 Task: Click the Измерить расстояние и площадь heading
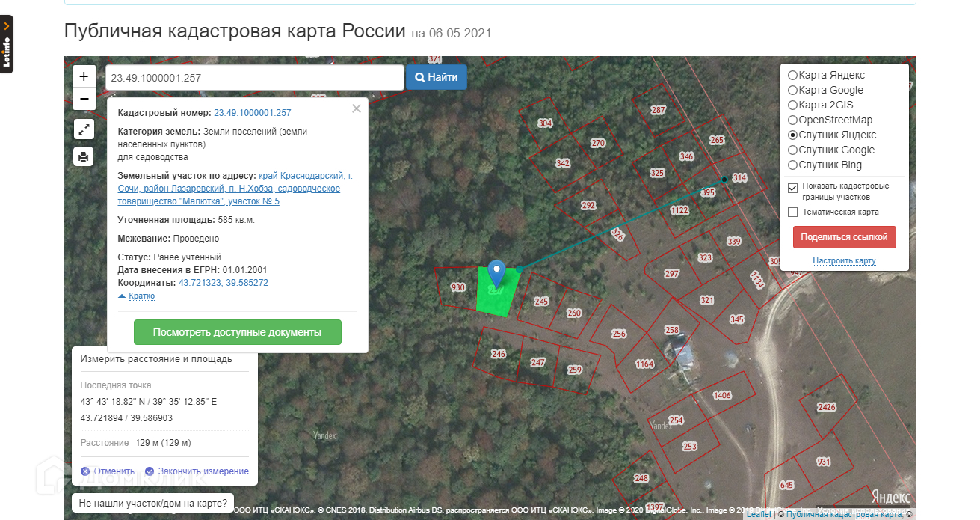[x=156, y=359]
